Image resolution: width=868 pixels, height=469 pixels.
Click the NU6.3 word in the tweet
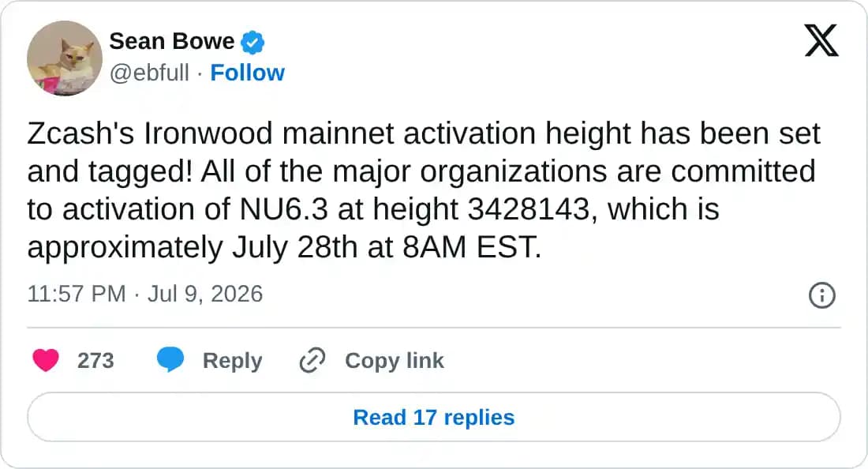point(284,209)
